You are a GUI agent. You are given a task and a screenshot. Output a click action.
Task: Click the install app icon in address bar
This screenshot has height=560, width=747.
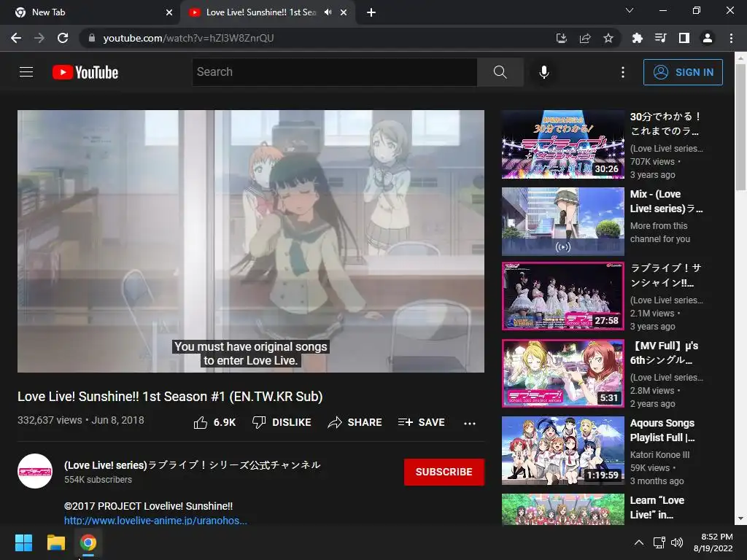tap(562, 38)
